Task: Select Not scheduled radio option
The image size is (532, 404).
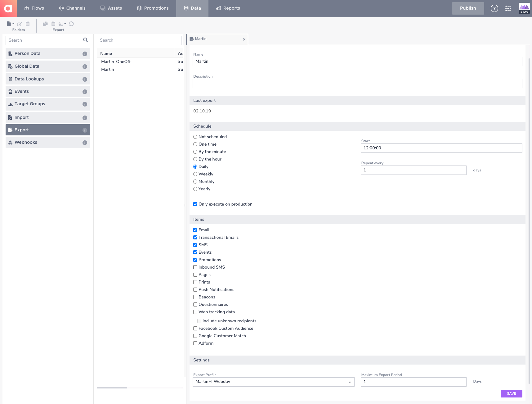Action: 195,137
